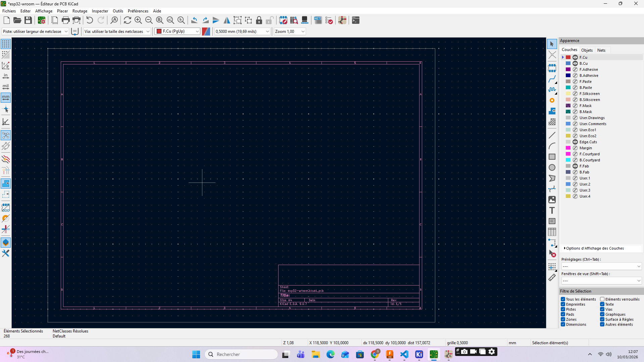Open a board file with the folder icon
The image size is (644, 362).
pyautogui.click(x=17, y=20)
